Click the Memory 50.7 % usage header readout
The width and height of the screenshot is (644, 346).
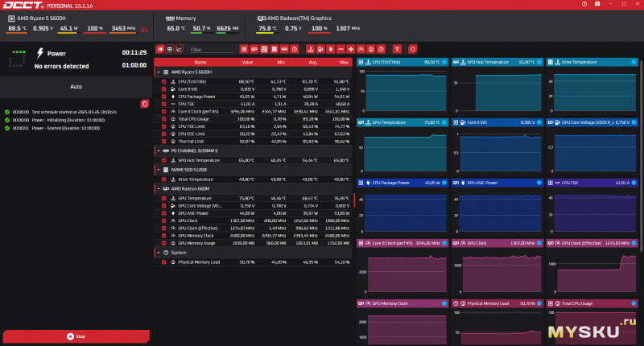coord(201,29)
